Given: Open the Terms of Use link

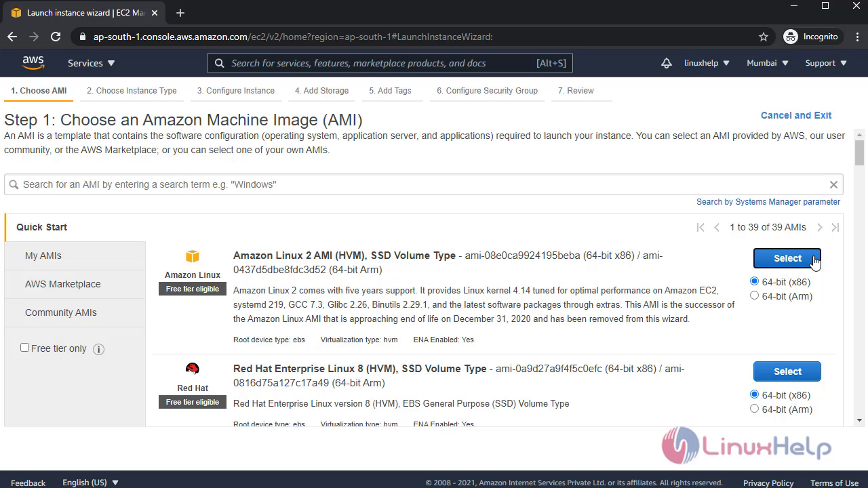Looking at the screenshot, I should [x=835, y=483].
